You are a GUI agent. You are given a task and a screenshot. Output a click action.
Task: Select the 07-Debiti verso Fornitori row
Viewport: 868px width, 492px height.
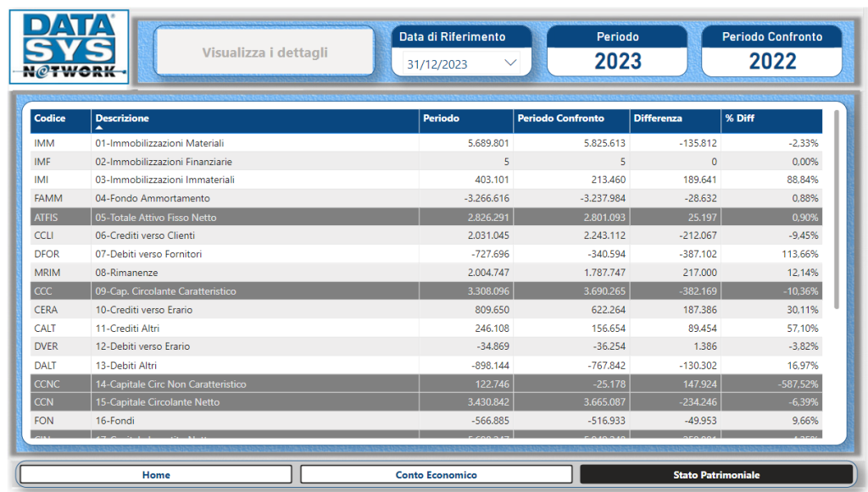click(148, 254)
